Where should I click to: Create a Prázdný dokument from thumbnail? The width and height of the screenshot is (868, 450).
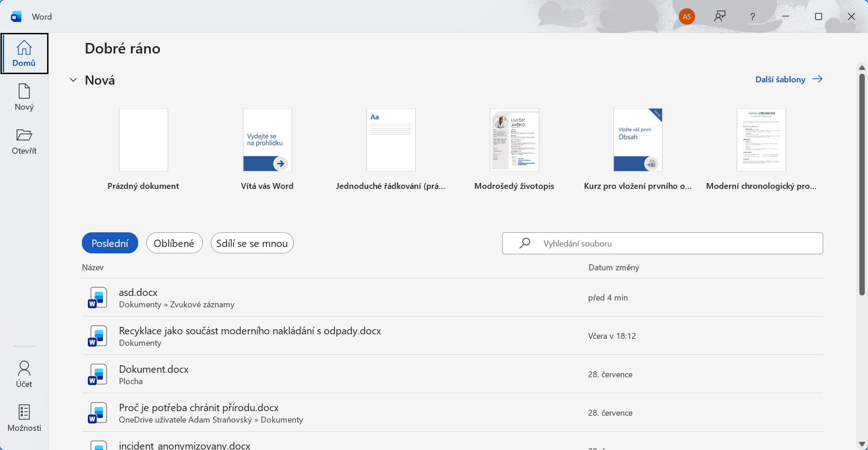click(144, 140)
